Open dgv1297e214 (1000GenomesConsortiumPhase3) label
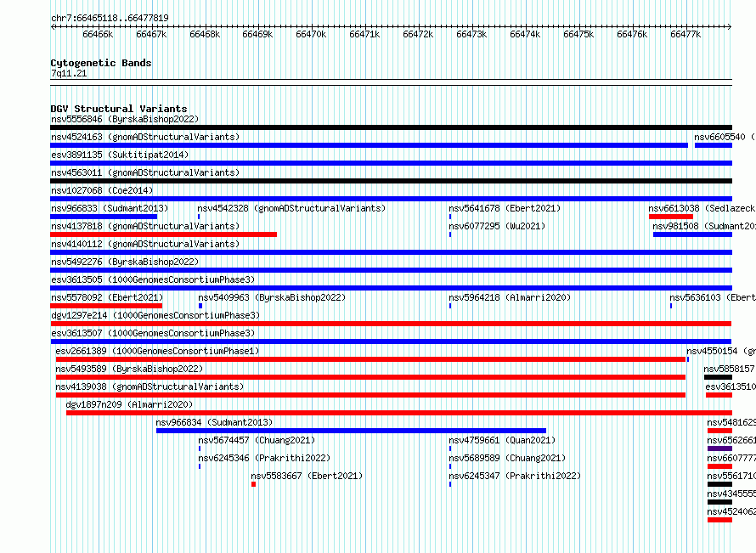This screenshot has width=756, height=553. click(155, 315)
